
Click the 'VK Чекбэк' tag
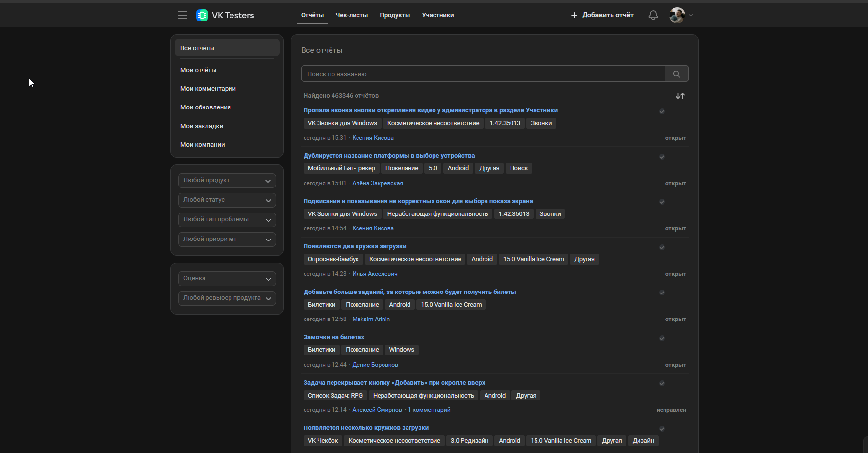(x=323, y=441)
